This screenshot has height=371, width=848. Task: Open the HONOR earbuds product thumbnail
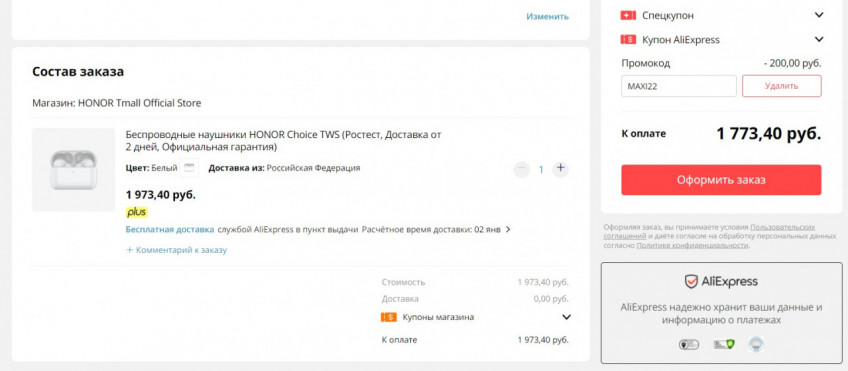pyautogui.click(x=74, y=169)
